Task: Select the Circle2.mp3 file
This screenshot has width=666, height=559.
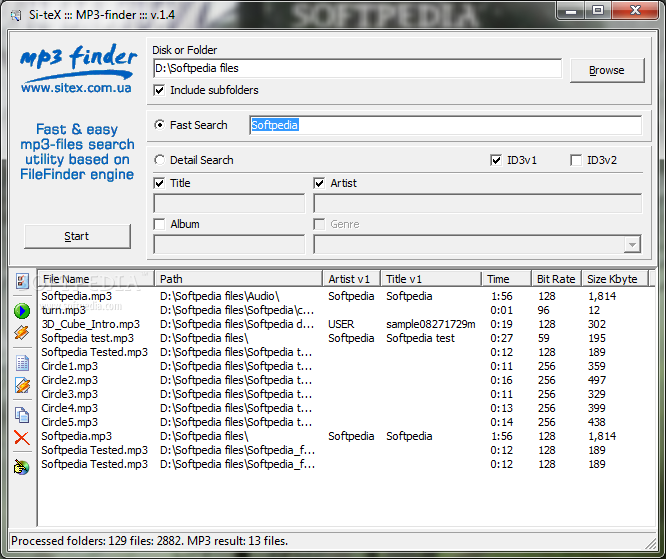Action: [x=70, y=380]
